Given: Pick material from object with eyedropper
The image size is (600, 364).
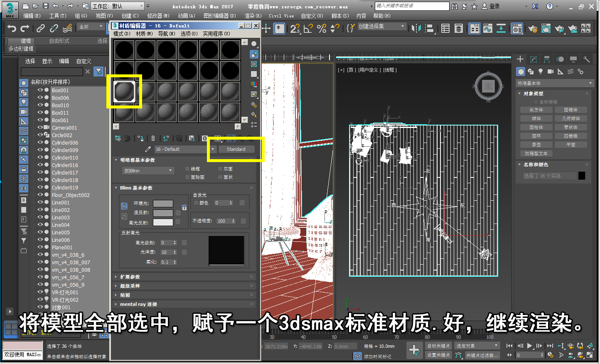Looking at the screenshot, I should pyautogui.click(x=148, y=149).
